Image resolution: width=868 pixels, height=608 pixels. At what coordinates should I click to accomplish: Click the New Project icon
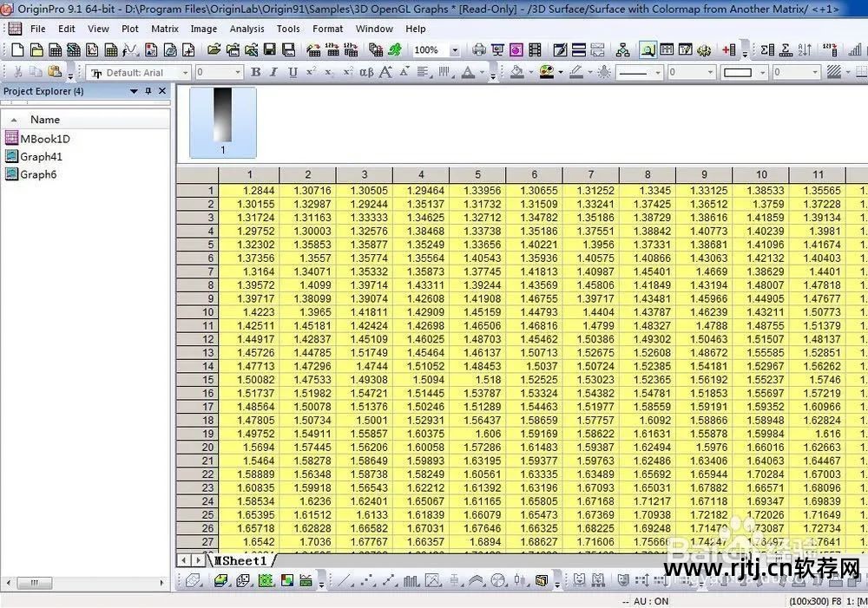click(x=17, y=50)
